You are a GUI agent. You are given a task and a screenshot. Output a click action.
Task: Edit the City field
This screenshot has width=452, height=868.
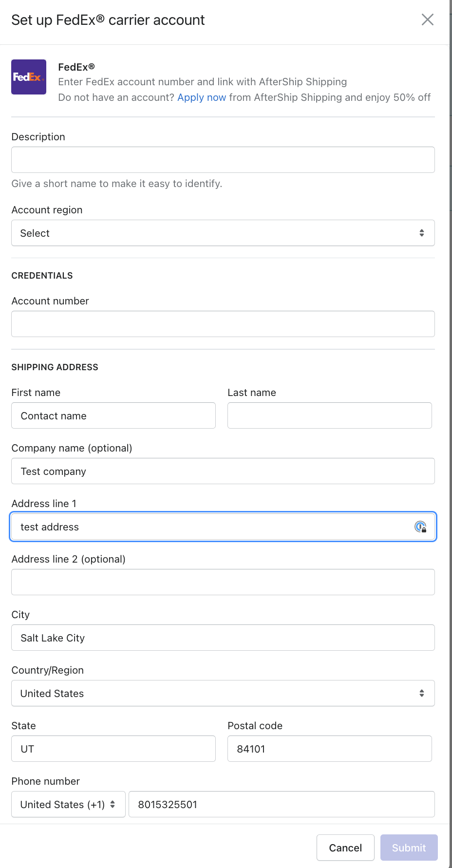point(223,638)
